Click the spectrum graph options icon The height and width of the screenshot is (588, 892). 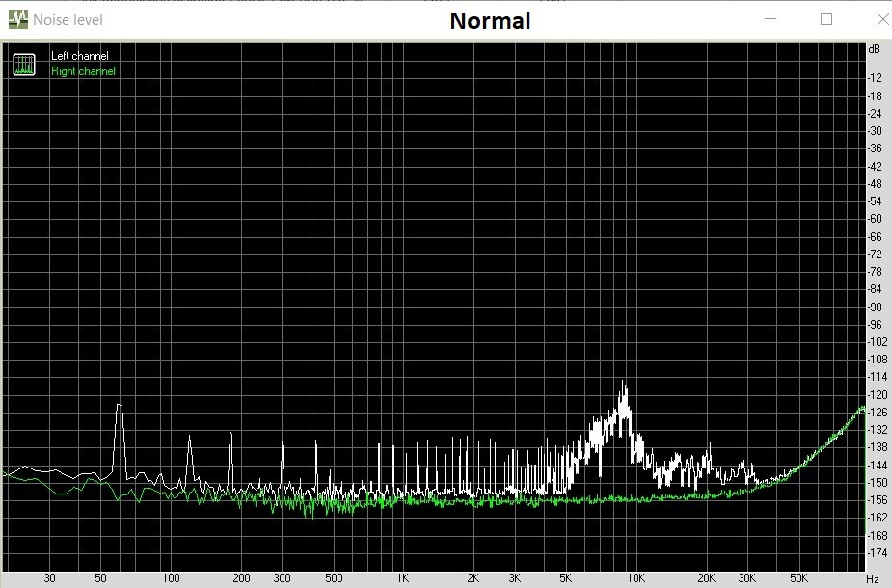click(24, 65)
